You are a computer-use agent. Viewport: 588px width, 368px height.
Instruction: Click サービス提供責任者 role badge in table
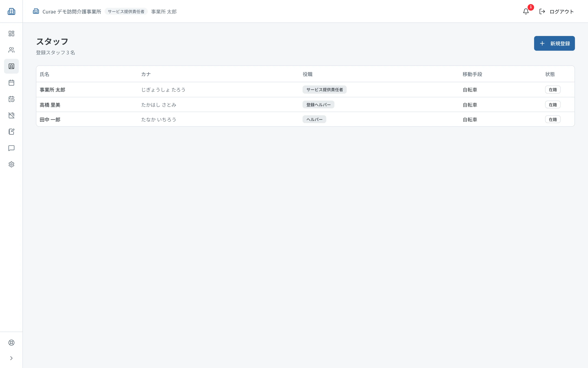click(324, 90)
